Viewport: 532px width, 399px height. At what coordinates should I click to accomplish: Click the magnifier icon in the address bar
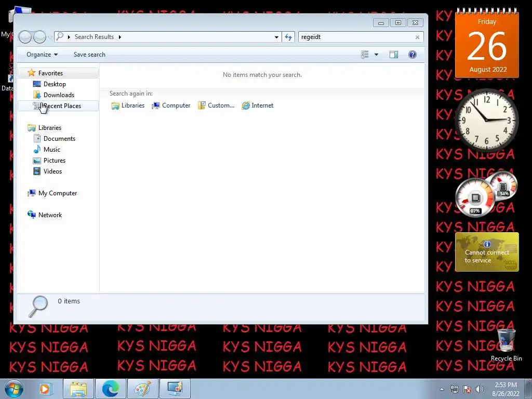60,36
